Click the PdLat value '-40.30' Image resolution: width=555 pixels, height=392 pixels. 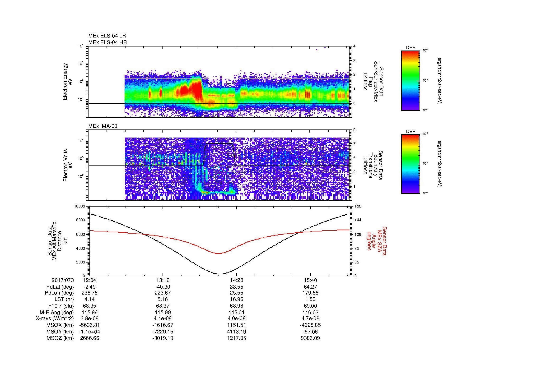(x=163, y=287)
